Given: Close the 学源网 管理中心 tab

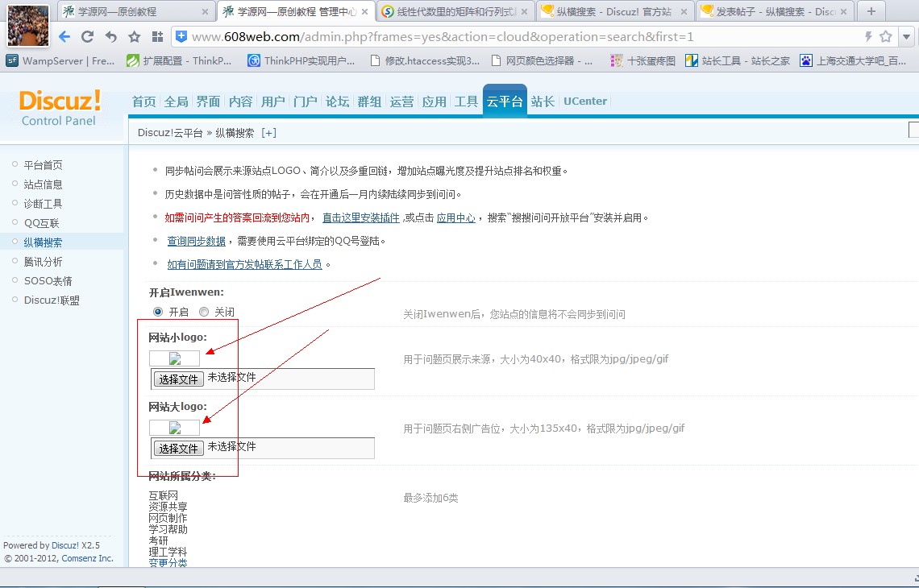Looking at the screenshot, I should coord(364,12).
